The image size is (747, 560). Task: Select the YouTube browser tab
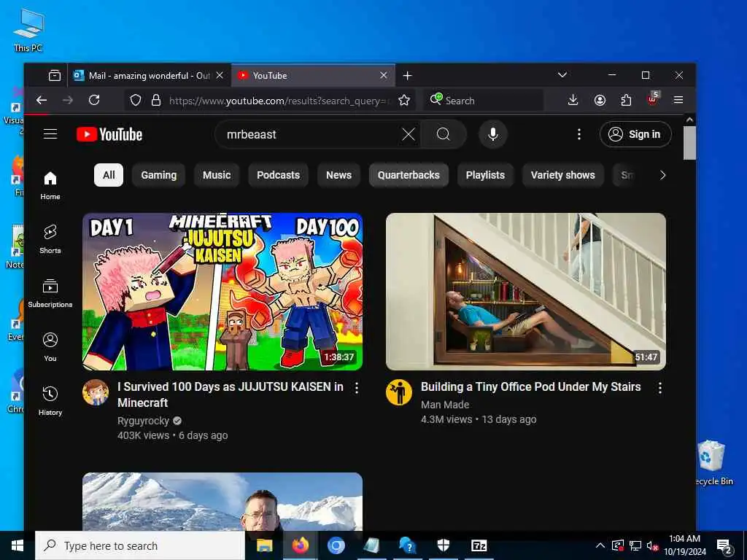click(x=313, y=75)
